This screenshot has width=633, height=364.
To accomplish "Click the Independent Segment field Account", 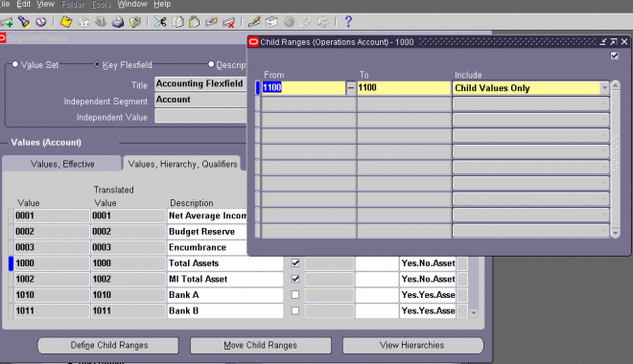I will click(x=200, y=100).
